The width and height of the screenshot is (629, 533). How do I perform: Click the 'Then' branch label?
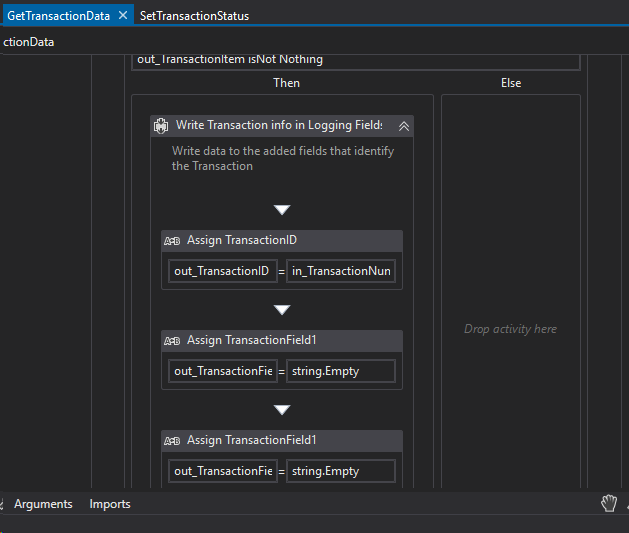pos(286,83)
